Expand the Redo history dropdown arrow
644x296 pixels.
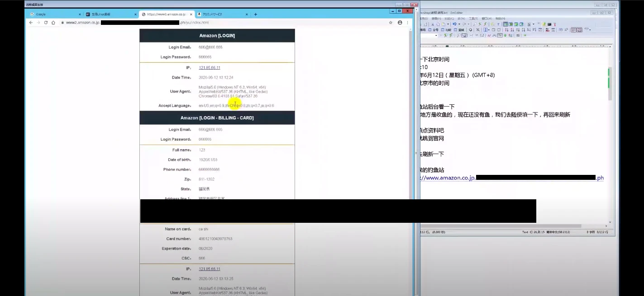(468, 24)
